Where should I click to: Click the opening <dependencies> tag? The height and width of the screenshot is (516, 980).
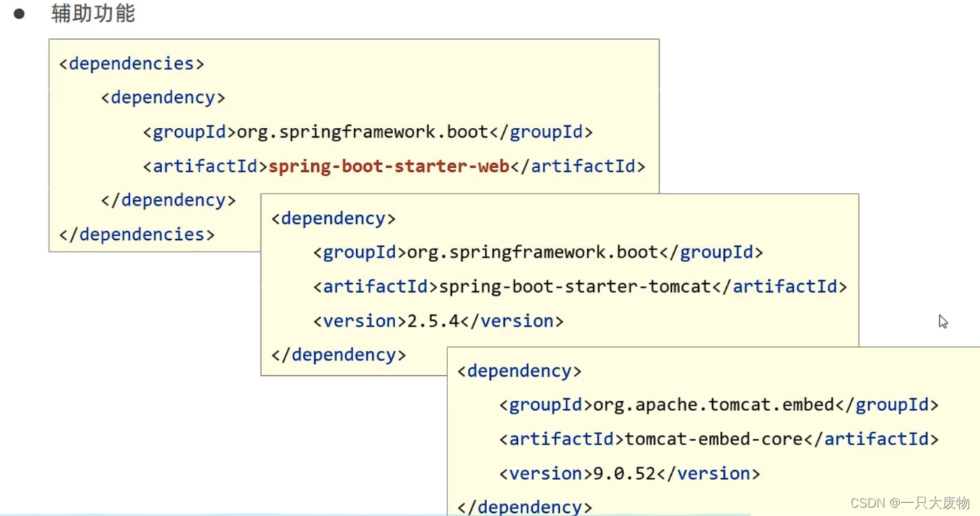[x=132, y=63]
